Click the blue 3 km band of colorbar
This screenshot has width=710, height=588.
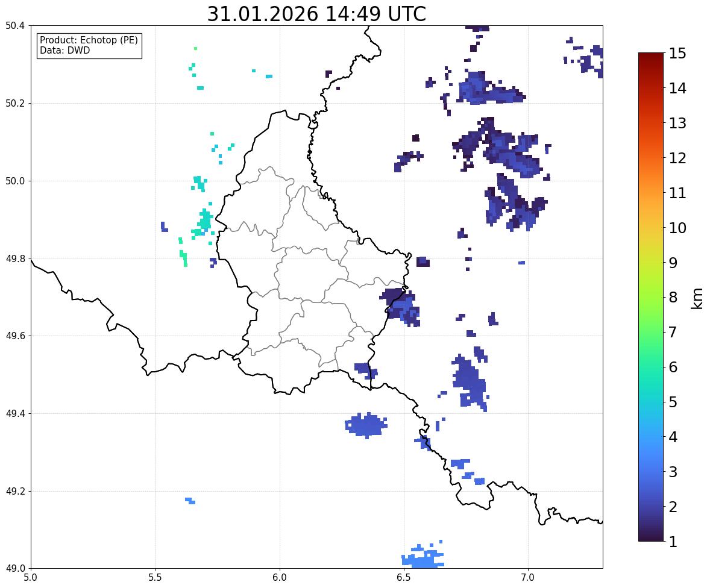click(x=651, y=472)
